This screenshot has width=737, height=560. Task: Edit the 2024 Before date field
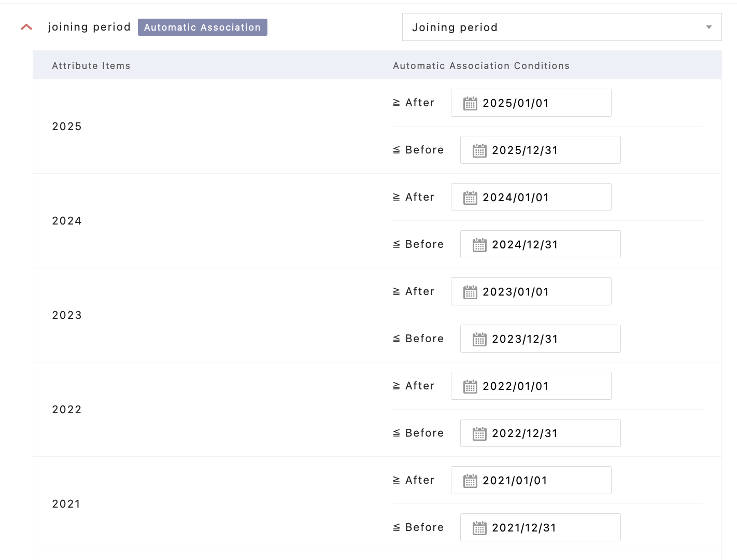pos(548,245)
